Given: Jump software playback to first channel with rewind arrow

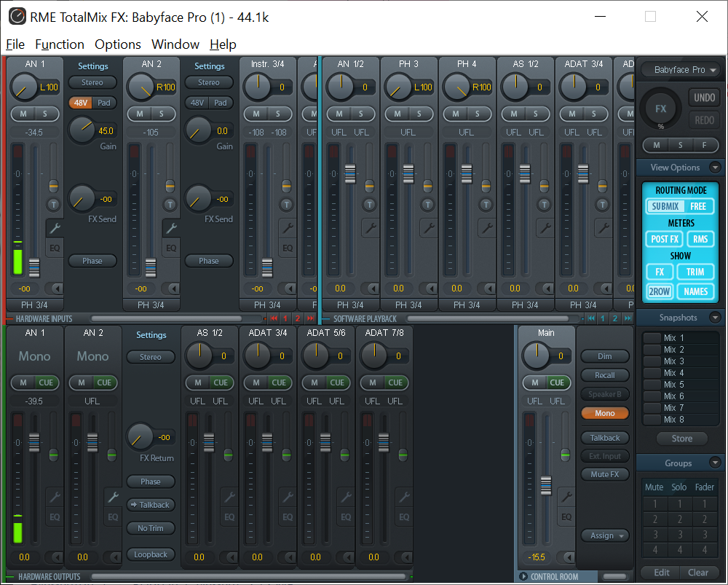Looking at the screenshot, I should [x=590, y=318].
